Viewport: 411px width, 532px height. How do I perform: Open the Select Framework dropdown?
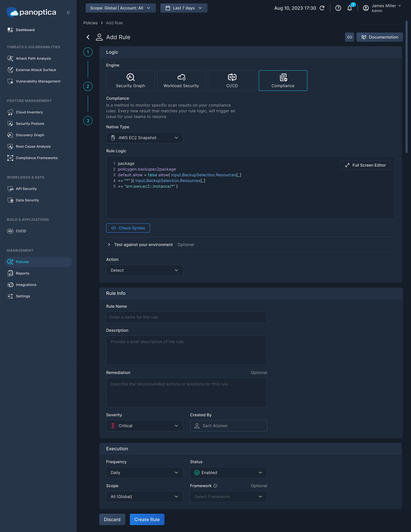(228, 496)
